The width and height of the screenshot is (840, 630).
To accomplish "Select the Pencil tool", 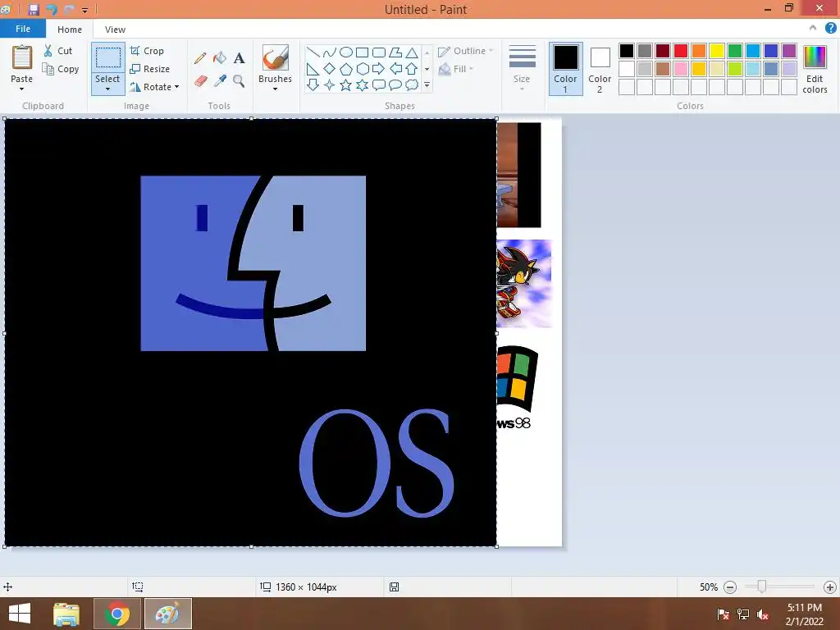I will click(200, 58).
